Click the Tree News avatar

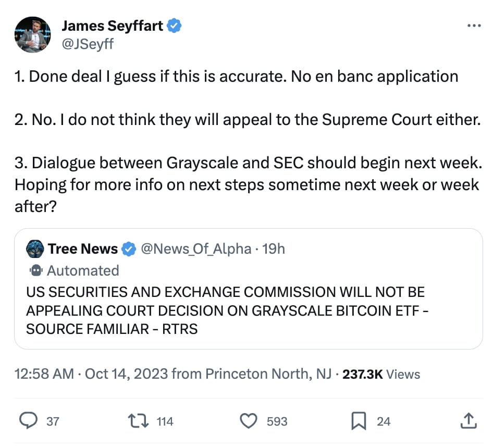point(35,248)
